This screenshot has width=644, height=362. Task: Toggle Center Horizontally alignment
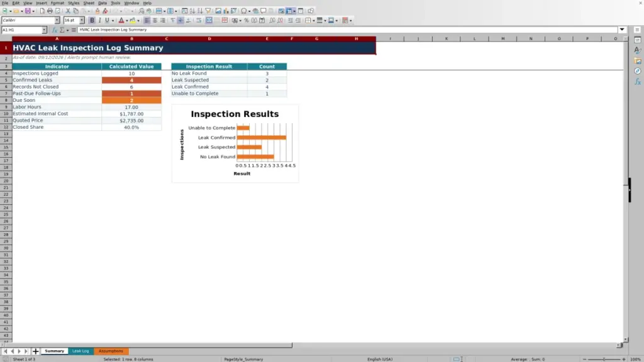pos(155,20)
